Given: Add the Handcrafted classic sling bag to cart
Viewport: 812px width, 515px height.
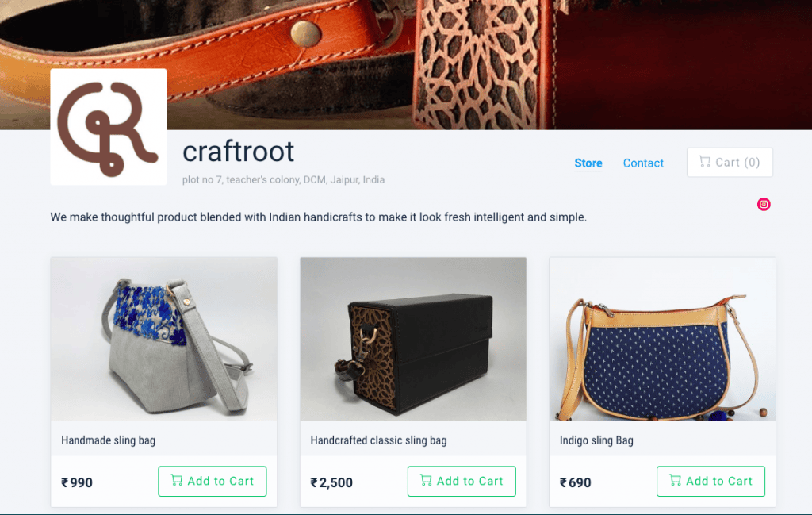Looking at the screenshot, I should point(462,481).
